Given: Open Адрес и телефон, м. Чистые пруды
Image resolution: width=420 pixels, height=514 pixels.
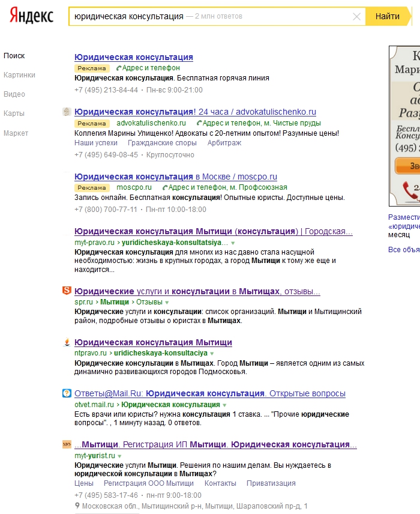Looking at the screenshot, I should (262, 123).
